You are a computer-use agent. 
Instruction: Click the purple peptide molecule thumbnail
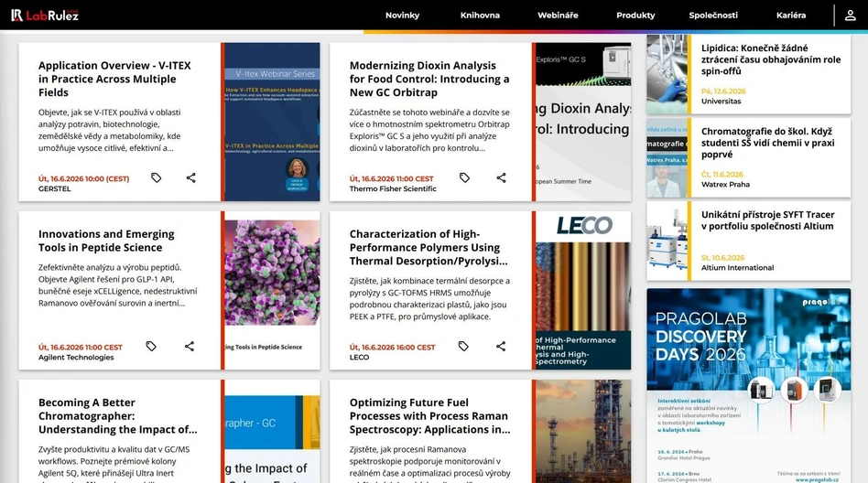272,291
